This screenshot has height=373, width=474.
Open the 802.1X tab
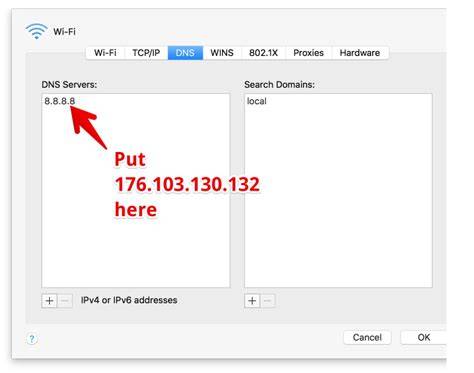tap(263, 53)
